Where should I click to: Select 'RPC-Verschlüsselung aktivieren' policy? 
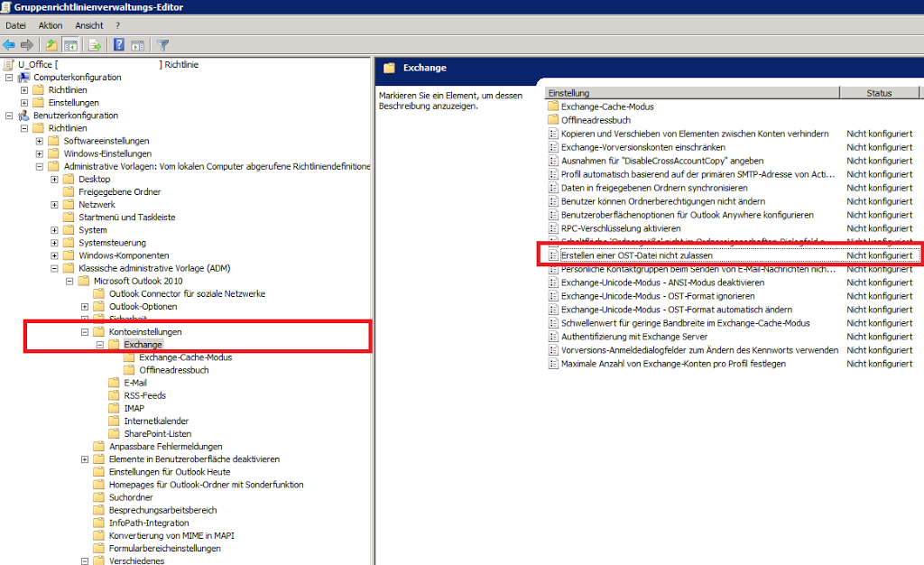[x=620, y=228]
